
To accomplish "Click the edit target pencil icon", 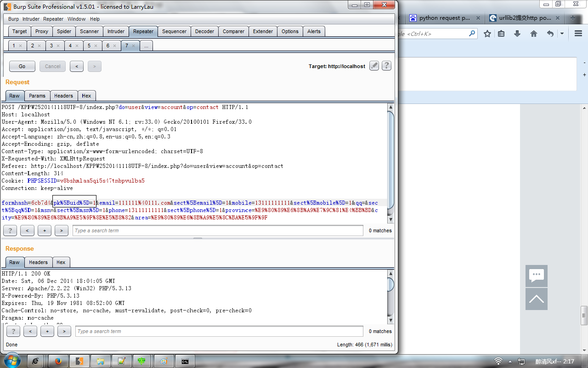I will 374,66.
